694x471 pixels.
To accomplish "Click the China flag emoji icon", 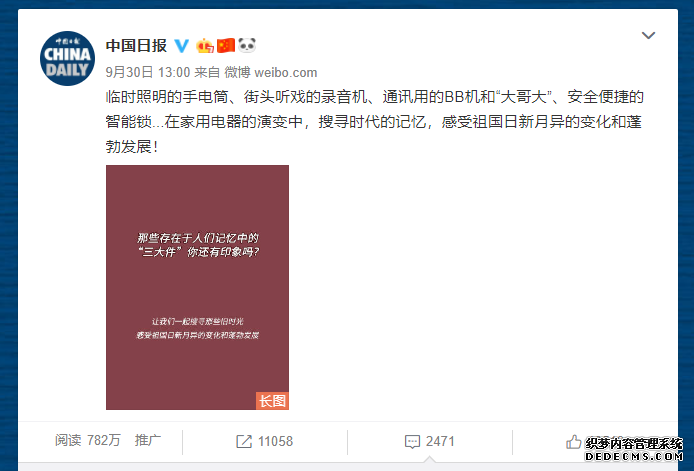I will pyautogui.click(x=226, y=46).
